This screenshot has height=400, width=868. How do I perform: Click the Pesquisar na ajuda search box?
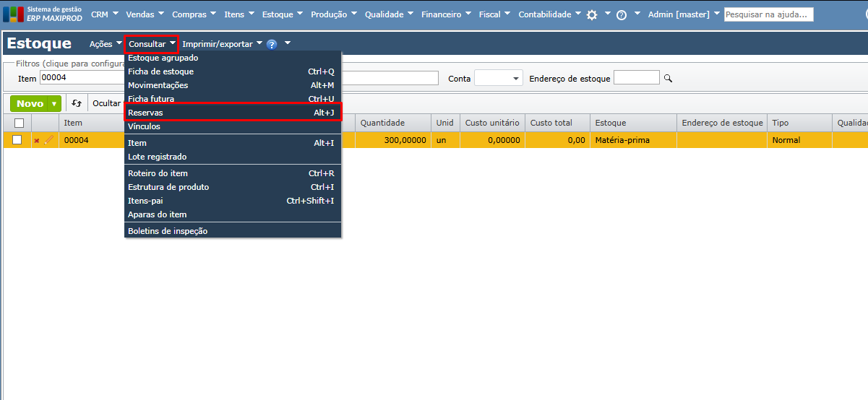click(x=769, y=14)
